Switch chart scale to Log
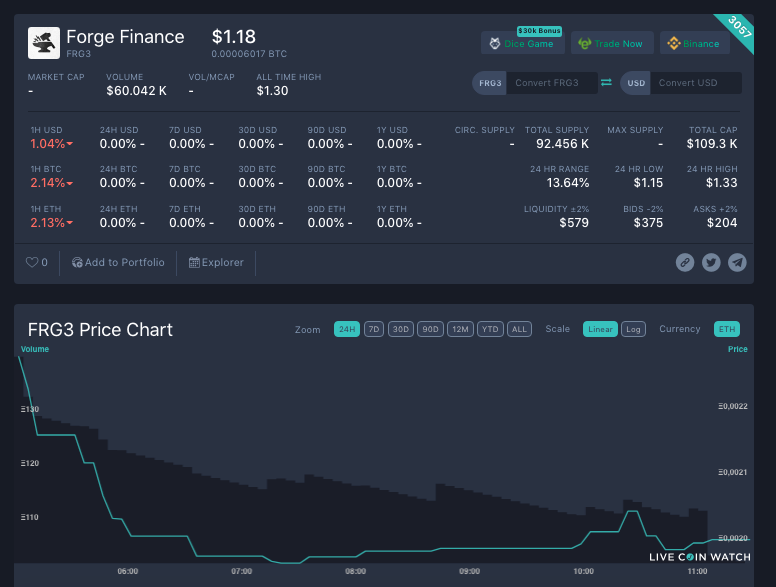776x587 pixels. pos(633,329)
